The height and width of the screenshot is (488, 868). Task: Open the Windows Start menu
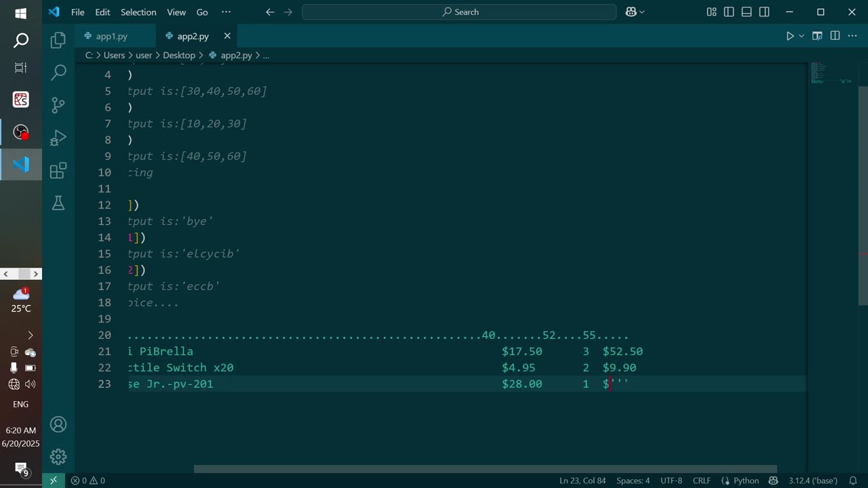click(x=21, y=14)
